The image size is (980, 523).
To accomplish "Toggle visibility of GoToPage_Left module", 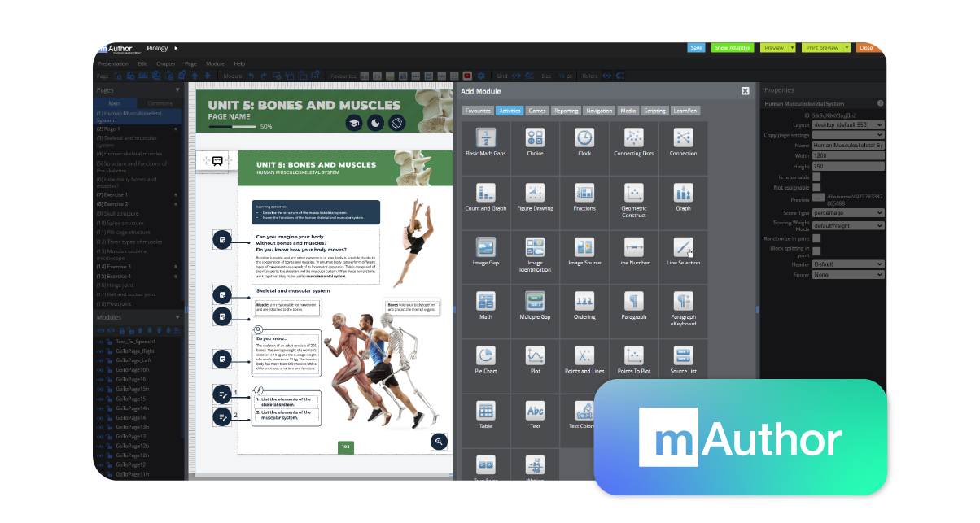I will pyautogui.click(x=100, y=360).
